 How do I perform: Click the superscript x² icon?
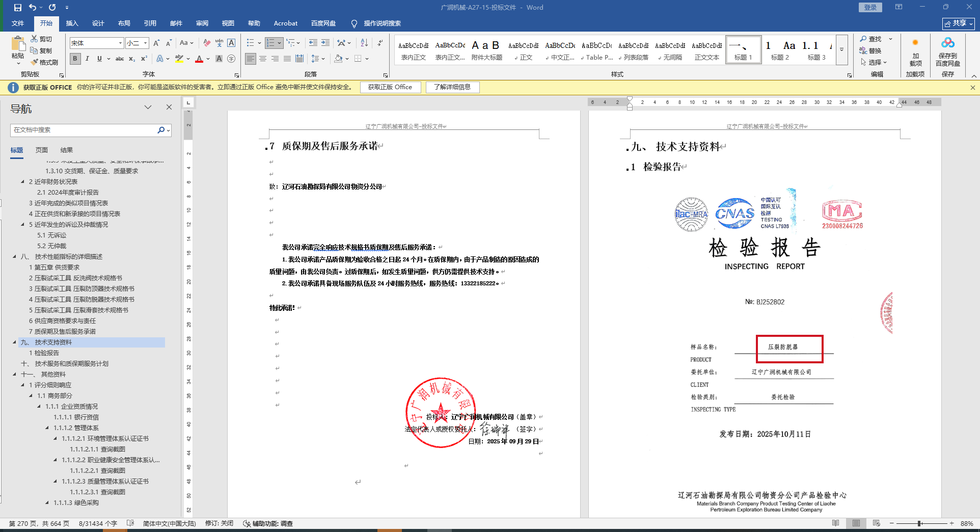coord(144,59)
